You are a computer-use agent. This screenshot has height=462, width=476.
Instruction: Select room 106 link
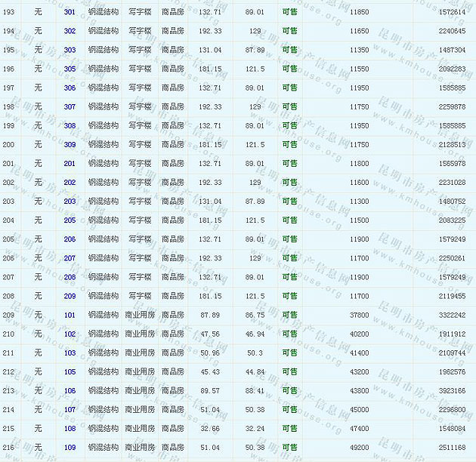[70, 390]
